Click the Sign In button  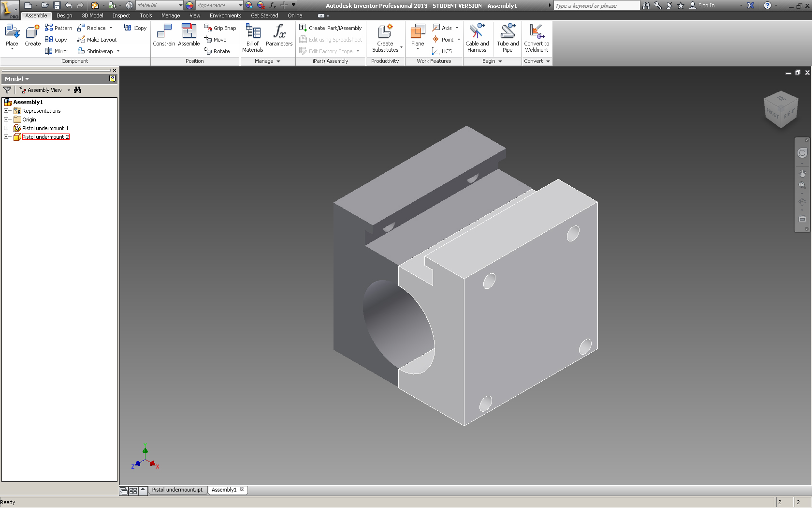click(702, 5)
